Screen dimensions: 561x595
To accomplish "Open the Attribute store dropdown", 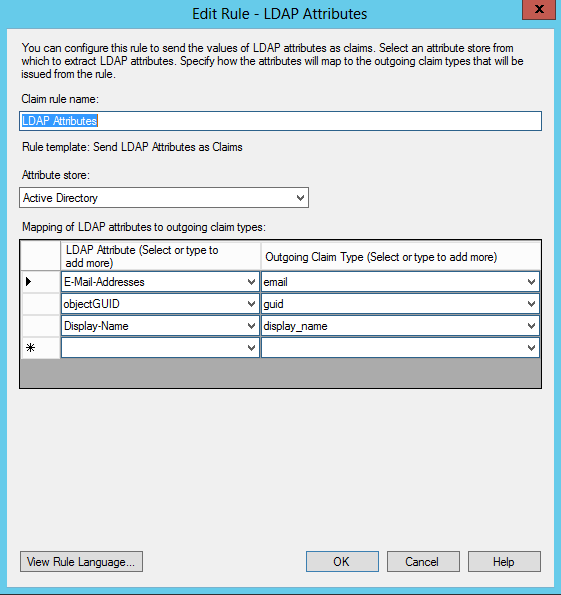I will click(164, 197).
